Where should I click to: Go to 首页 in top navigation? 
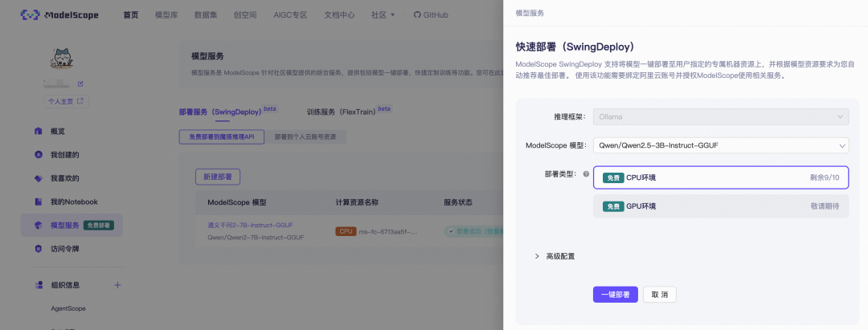131,15
